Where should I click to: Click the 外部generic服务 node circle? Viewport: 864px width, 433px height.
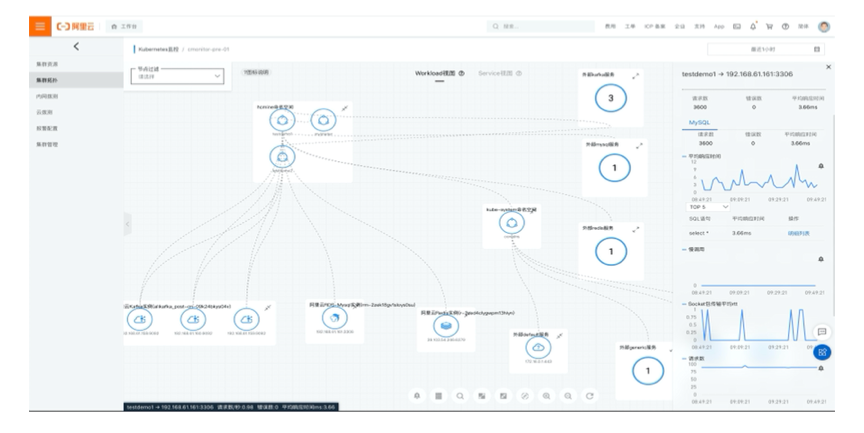(x=648, y=371)
